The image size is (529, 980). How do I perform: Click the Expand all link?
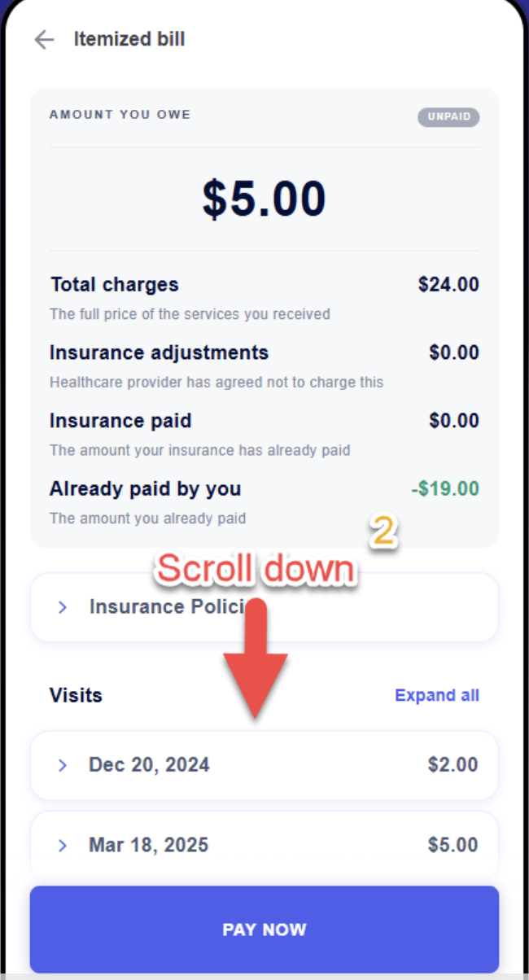coord(436,695)
